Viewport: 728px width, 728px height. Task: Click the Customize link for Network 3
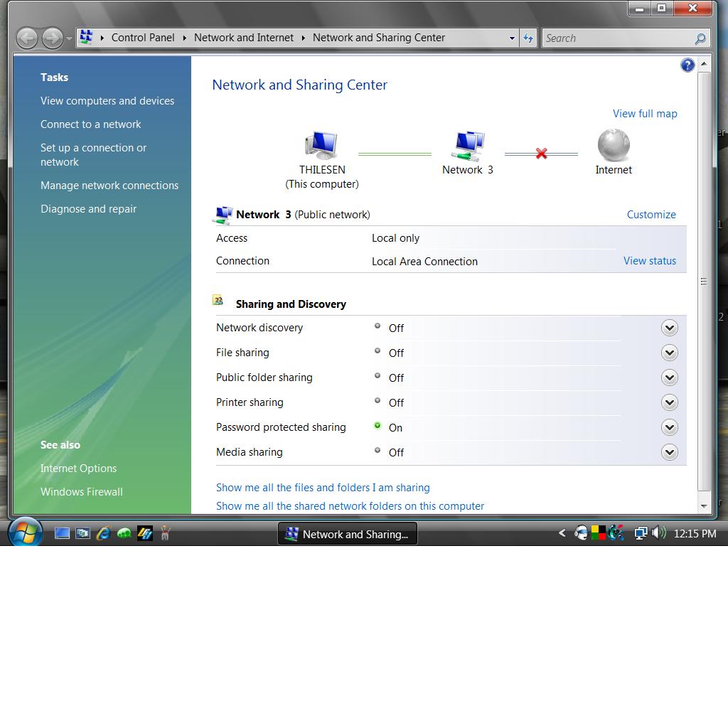point(651,215)
